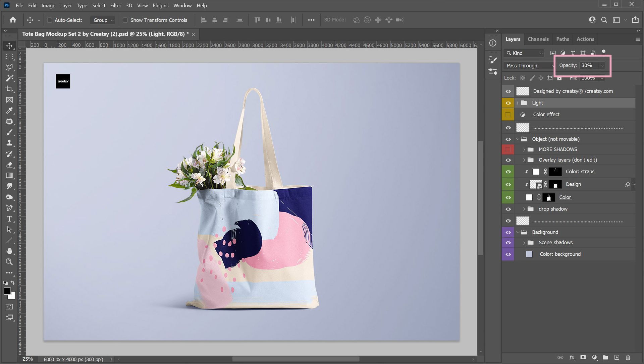Swap foreground and background colors

(x=13, y=283)
